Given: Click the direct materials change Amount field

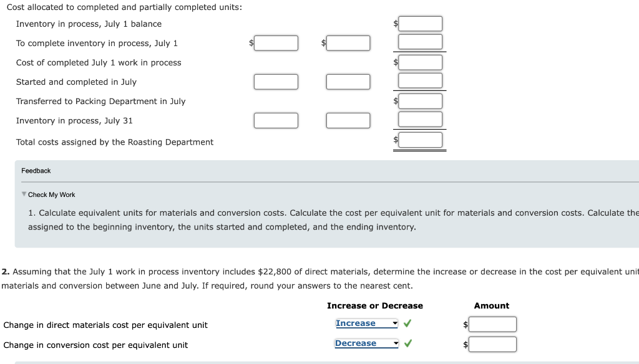Looking at the screenshot, I should tap(492, 325).
